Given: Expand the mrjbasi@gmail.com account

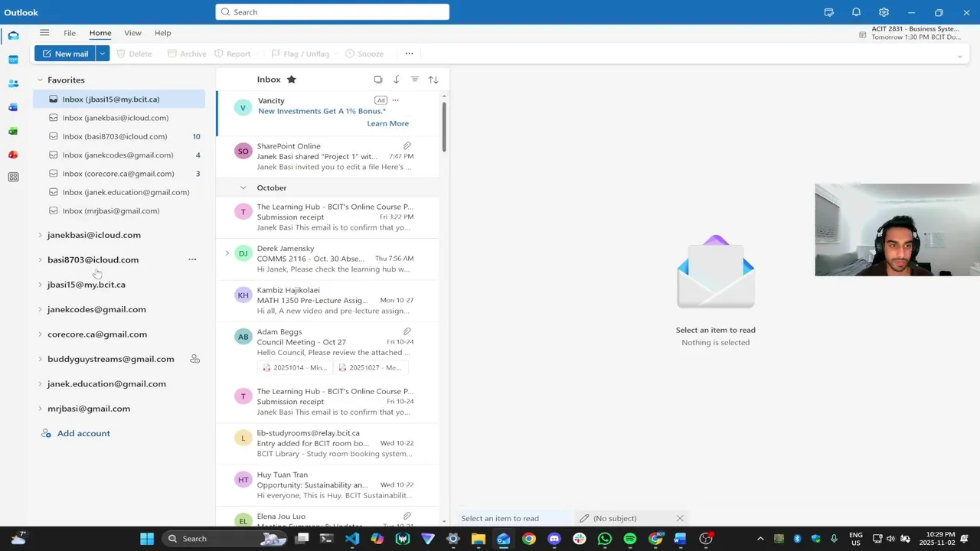Looking at the screenshot, I should coord(40,409).
